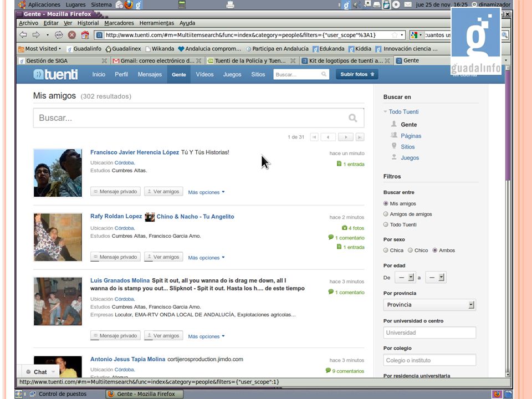
Task: Open the Andalucía comprom... bookmark
Action: pos(209,49)
